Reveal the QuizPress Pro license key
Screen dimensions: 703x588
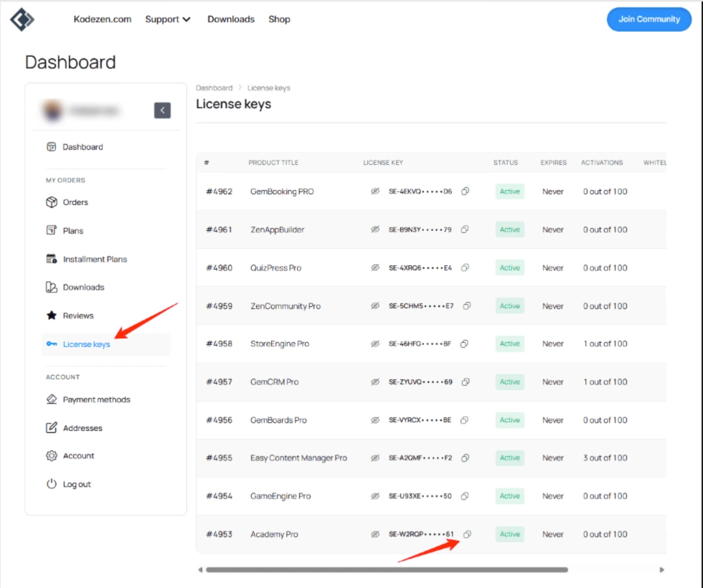click(375, 267)
